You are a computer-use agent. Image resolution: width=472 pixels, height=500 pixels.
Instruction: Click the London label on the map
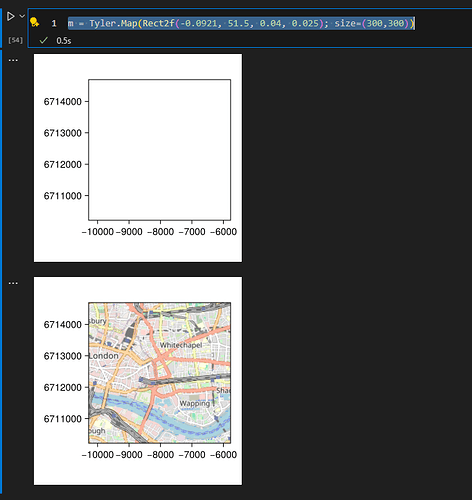click(x=104, y=356)
